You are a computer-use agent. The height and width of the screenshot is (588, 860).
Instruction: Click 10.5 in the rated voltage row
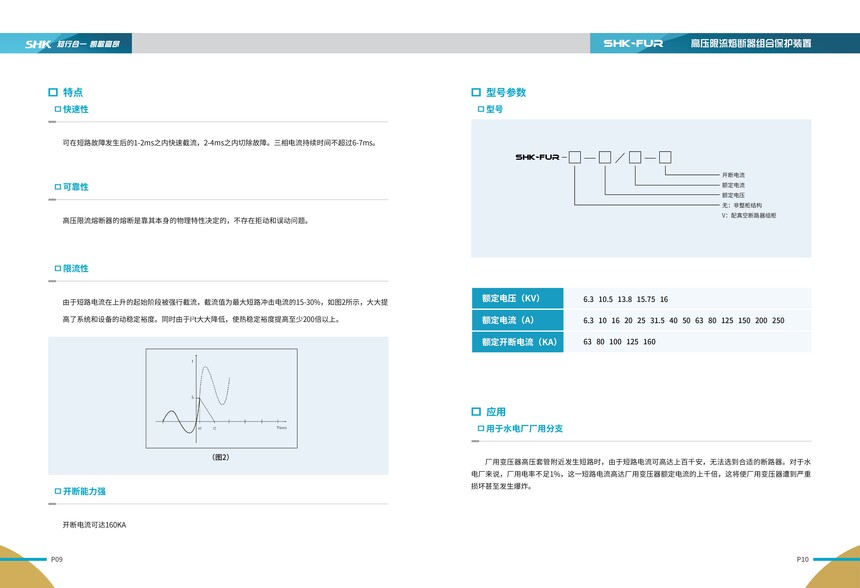[606, 299]
